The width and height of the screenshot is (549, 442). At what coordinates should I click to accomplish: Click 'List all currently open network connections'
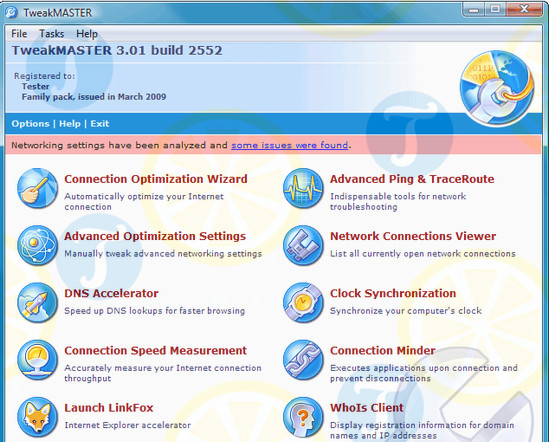pyautogui.click(x=423, y=254)
